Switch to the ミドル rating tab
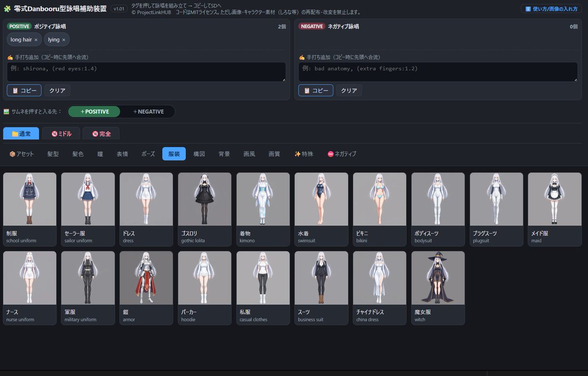This screenshot has width=588, height=376. click(x=61, y=134)
